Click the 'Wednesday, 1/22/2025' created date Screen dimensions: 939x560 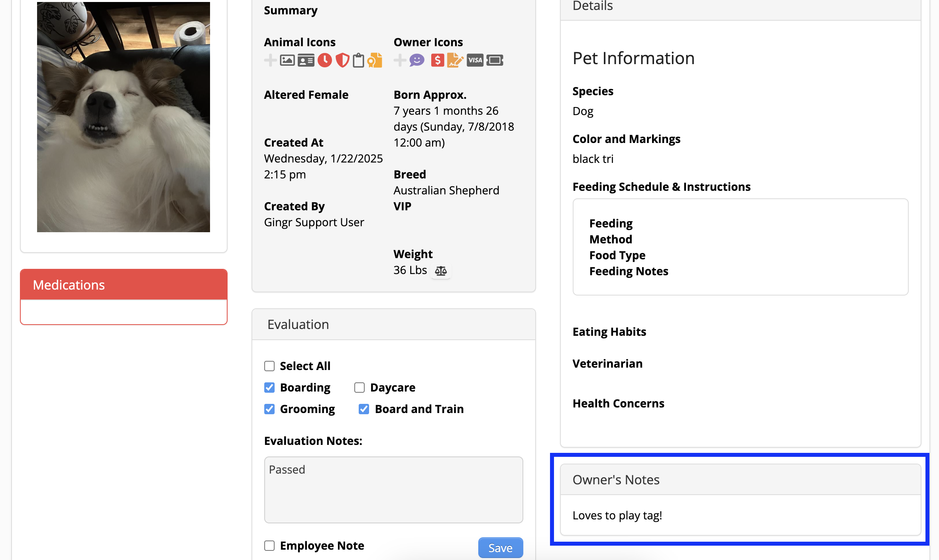coord(323,159)
